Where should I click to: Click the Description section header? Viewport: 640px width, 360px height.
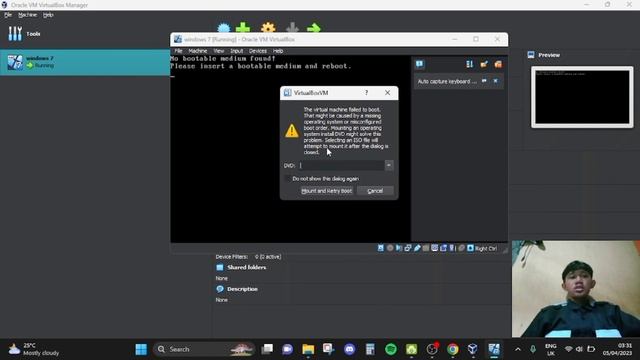coord(242,289)
